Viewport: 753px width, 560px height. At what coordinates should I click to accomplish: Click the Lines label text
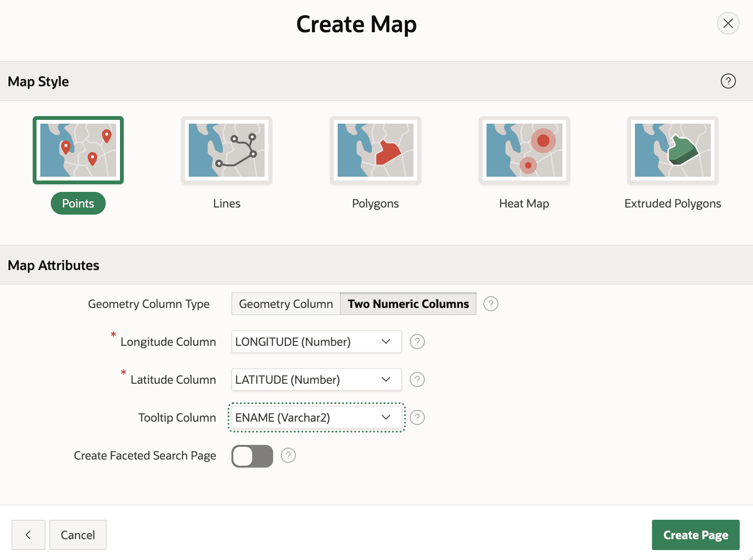227,204
